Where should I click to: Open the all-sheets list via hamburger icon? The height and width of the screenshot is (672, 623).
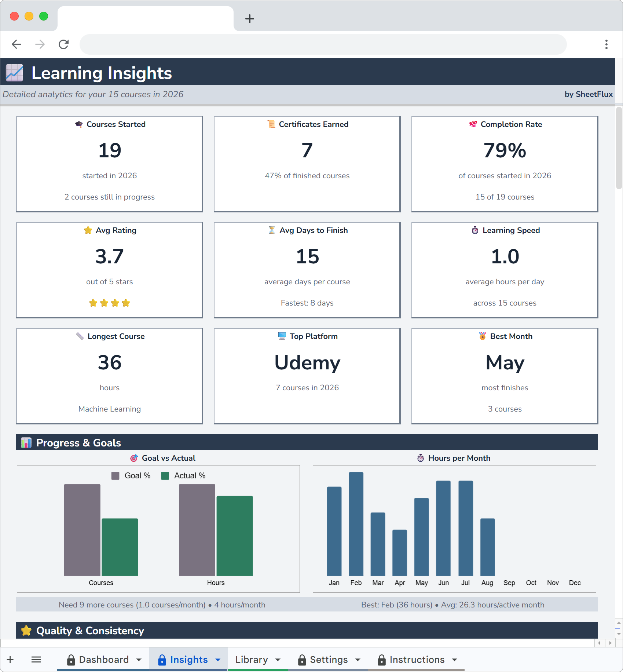coord(36,659)
